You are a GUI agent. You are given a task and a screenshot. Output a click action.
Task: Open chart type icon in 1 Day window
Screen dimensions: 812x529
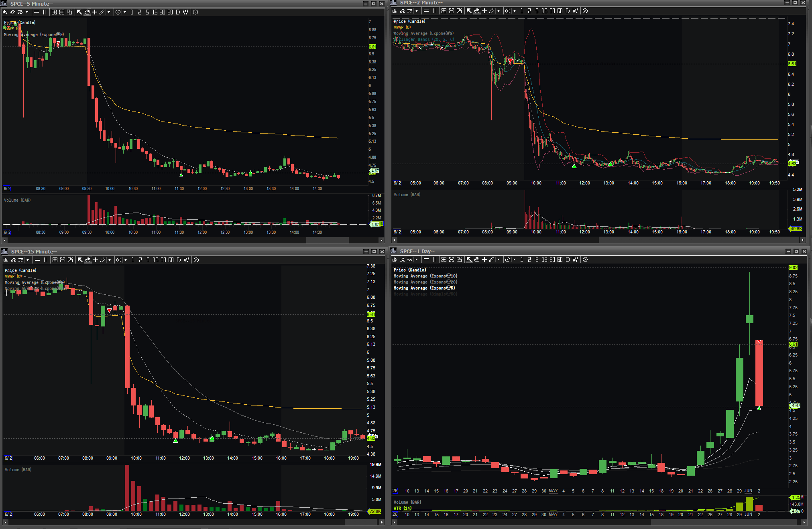[x=395, y=259]
